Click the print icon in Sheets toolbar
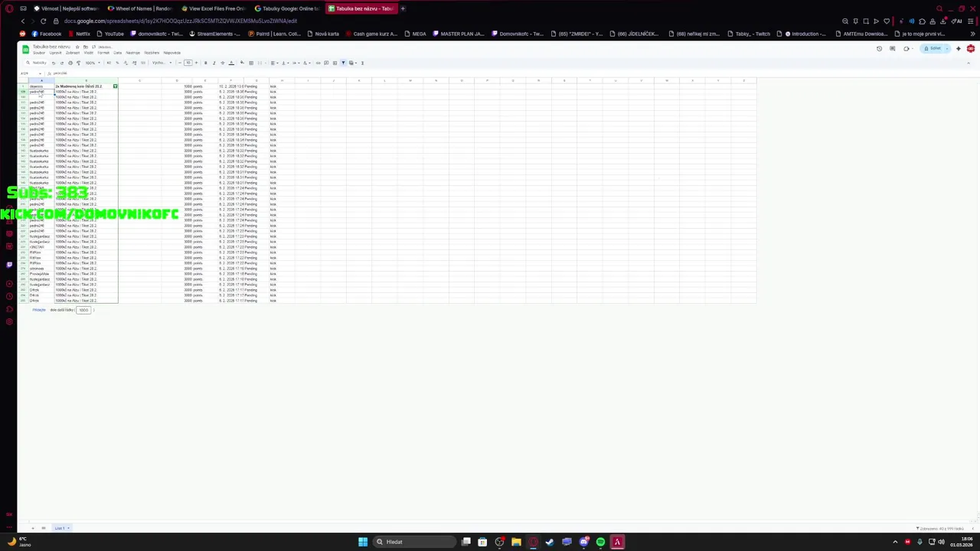 70,63
